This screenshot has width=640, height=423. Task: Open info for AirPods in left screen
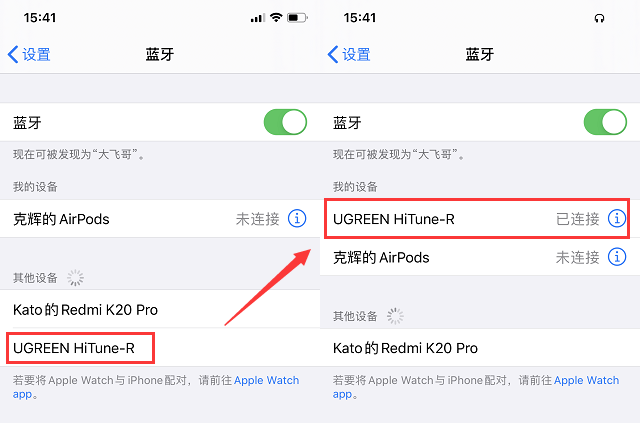click(297, 219)
